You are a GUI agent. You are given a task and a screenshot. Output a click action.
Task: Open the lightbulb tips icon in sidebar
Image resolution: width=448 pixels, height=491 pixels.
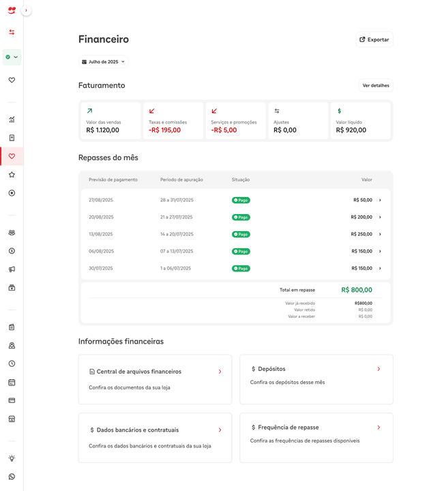(x=12, y=458)
